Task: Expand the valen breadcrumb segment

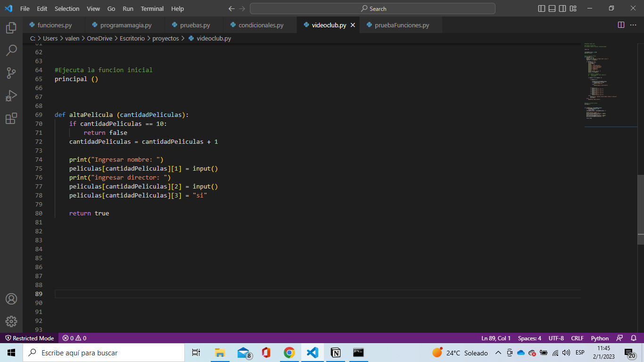Action: (x=72, y=38)
